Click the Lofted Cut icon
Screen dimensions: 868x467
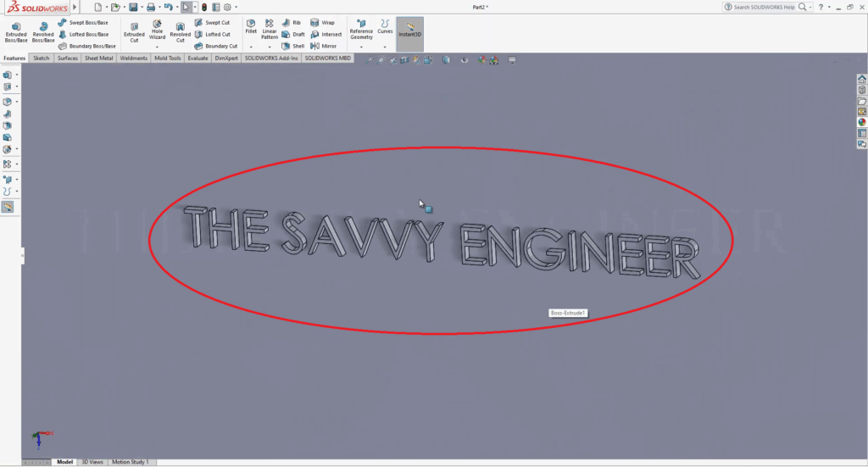tap(212, 34)
